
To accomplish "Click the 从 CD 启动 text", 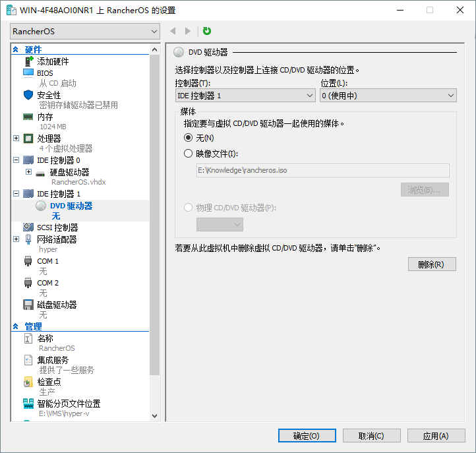I will pyautogui.click(x=57, y=83).
